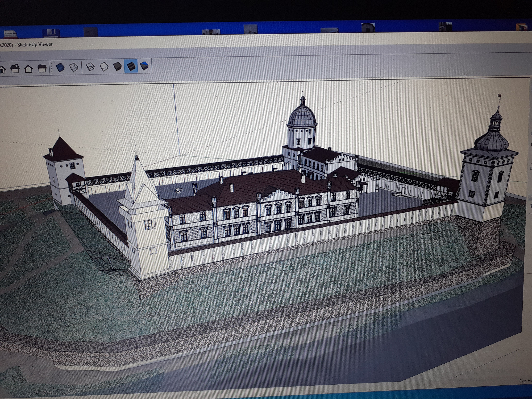Pick the white outlined house view icon
The image size is (532, 399).
pos(29,69)
